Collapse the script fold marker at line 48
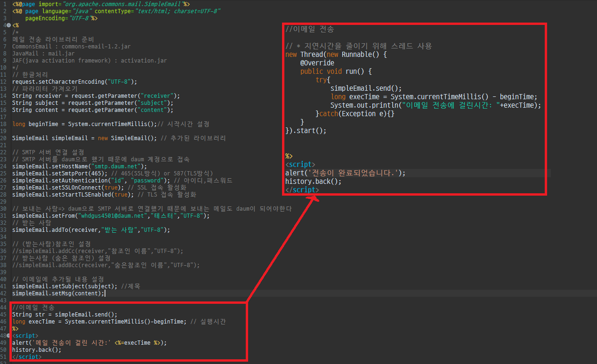597x364 pixels. click(9, 336)
